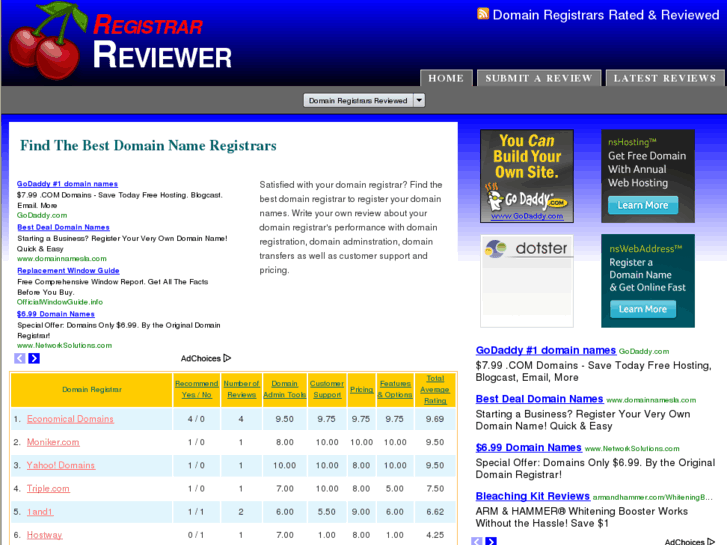Click the next ad arrow under left ads
This screenshot has width=727, height=545.
click(34, 358)
